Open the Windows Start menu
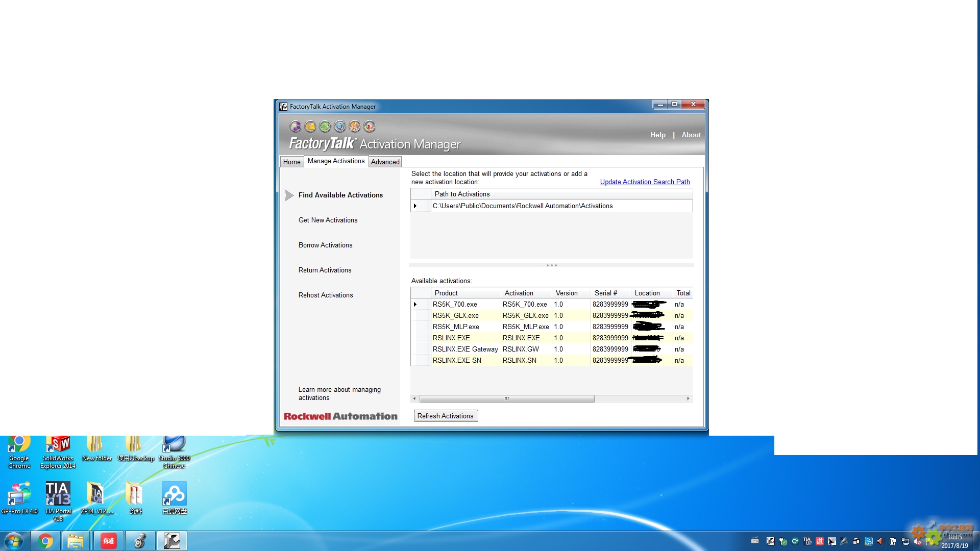Image resolution: width=980 pixels, height=551 pixels. coord(14,541)
